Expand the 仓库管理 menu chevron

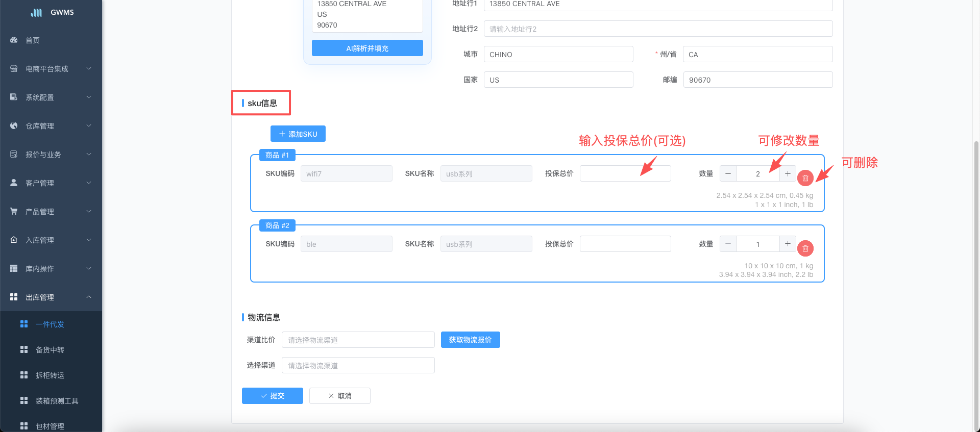pyautogui.click(x=89, y=125)
